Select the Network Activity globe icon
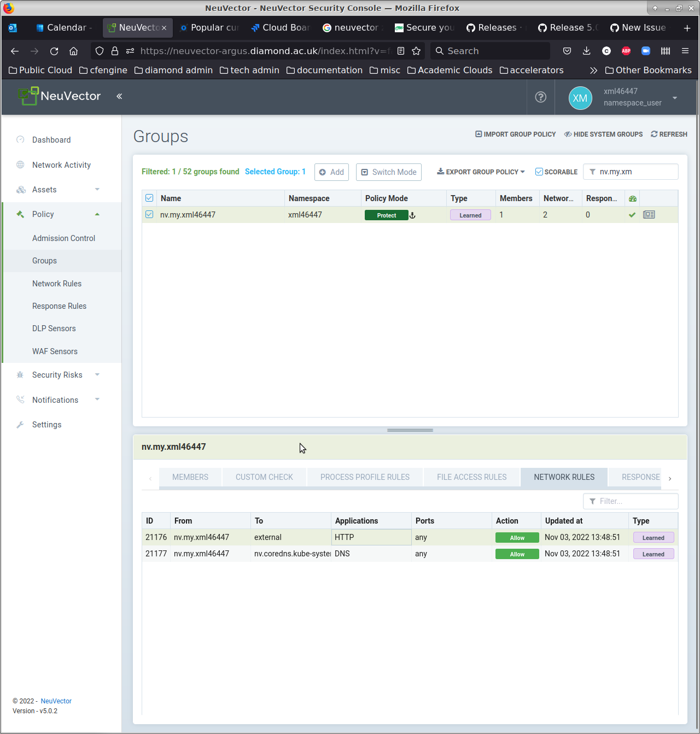Screen dimensions: 700x734 tap(20, 165)
